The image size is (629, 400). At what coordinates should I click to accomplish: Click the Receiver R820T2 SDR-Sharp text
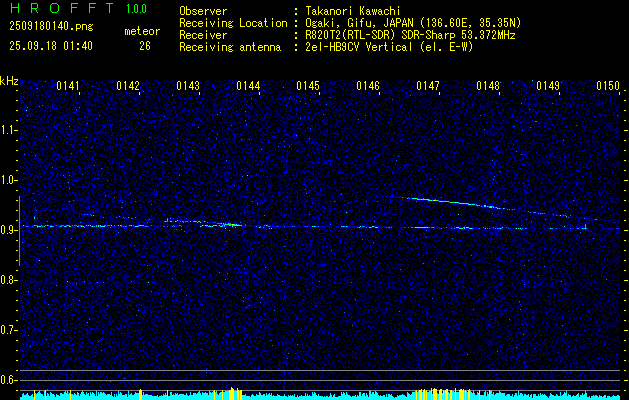[x=408, y=35]
